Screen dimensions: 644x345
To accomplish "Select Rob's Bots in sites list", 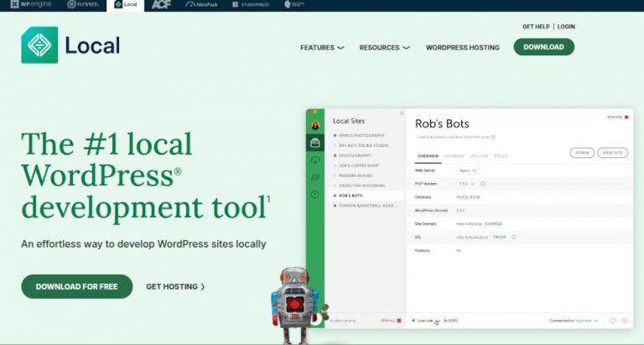I will tap(366, 196).
